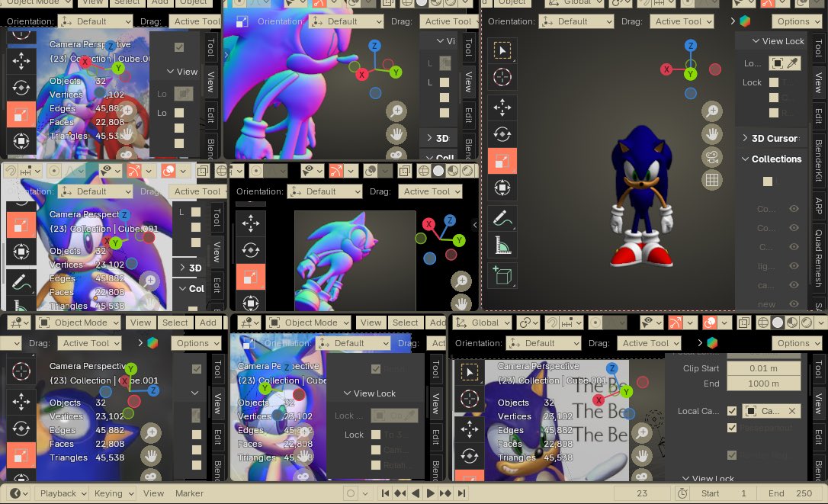This screenshot has height=504, width=828.
Task: Click the eyedropper in the View Lock panel
Action: coord(793,63)
